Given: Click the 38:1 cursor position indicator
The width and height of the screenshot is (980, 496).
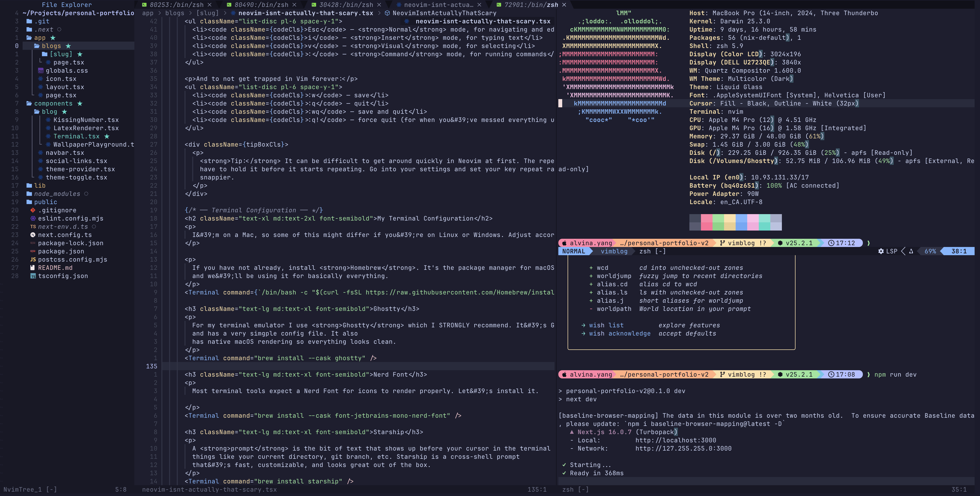Looking at the screenshot, I should point(959,251).
